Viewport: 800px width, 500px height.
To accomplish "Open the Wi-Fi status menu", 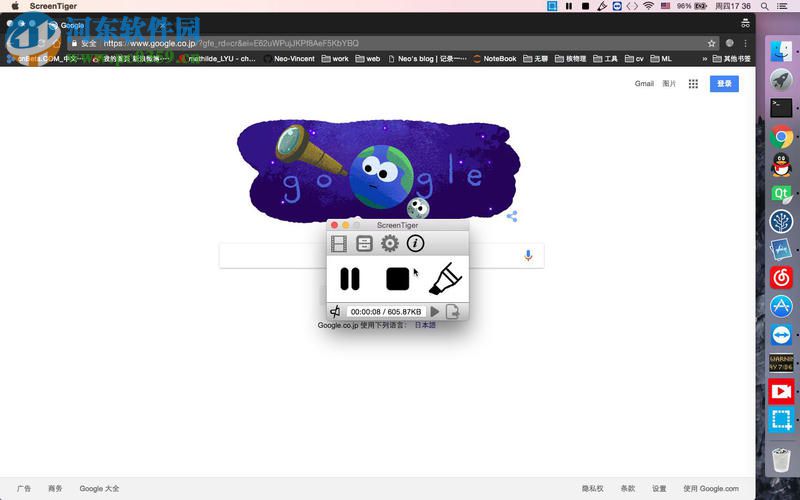I will click(648, 6).
